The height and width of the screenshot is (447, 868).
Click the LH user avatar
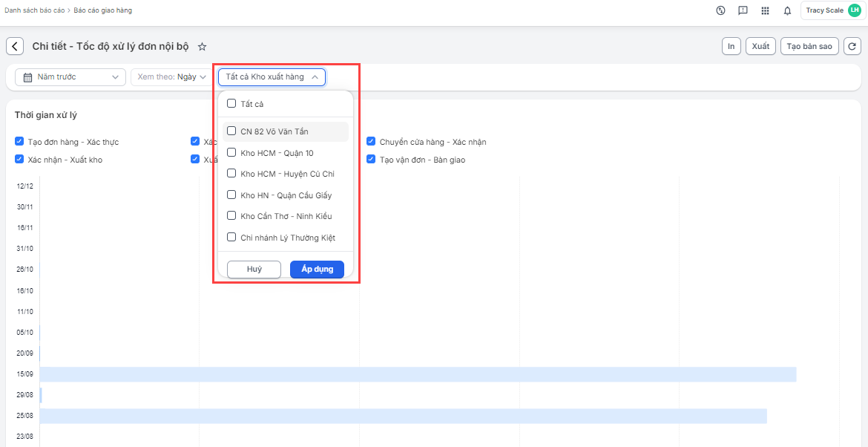(x=854, y=10)
